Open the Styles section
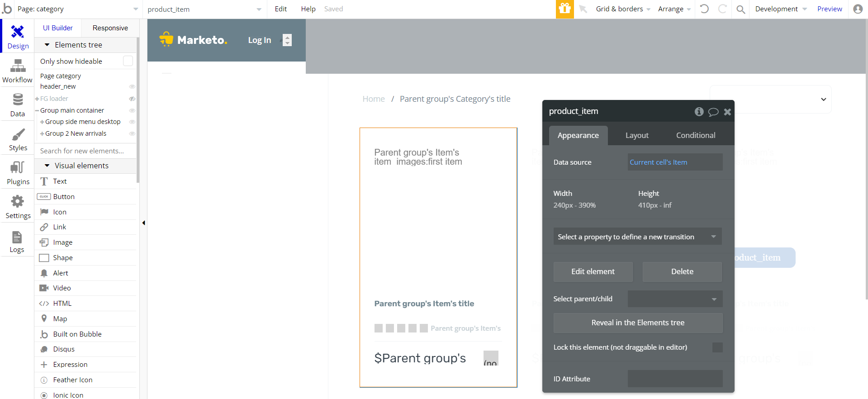Screen dimensions: 868x399 click(18, 138)
